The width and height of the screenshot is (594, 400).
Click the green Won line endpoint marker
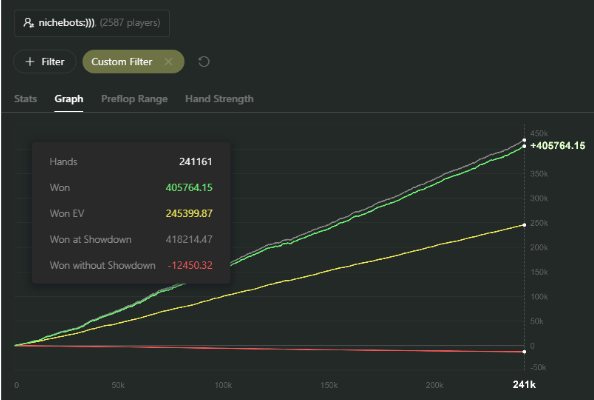(x=524, y=146)
